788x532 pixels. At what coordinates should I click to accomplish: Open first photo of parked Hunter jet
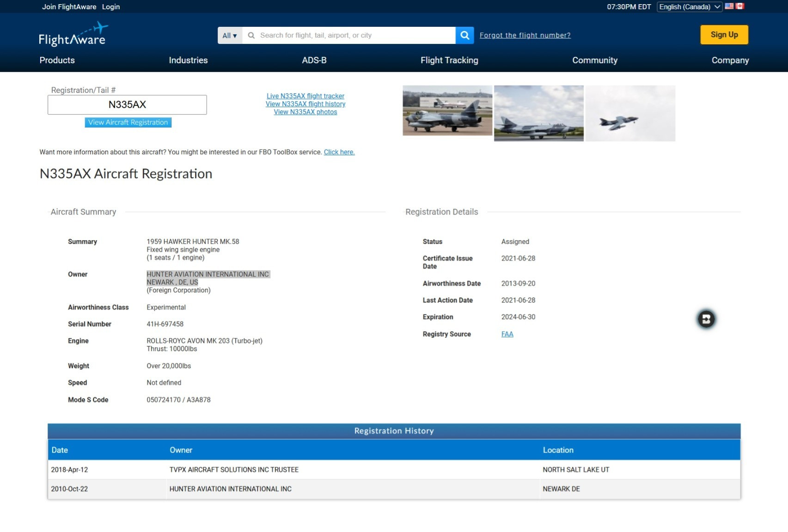(447, 110)
